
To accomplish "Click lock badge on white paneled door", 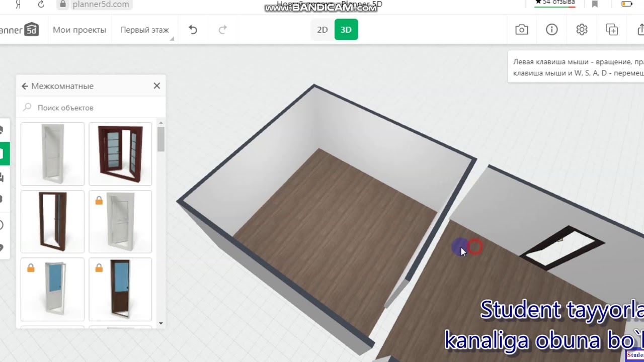I will pos(99,201).
